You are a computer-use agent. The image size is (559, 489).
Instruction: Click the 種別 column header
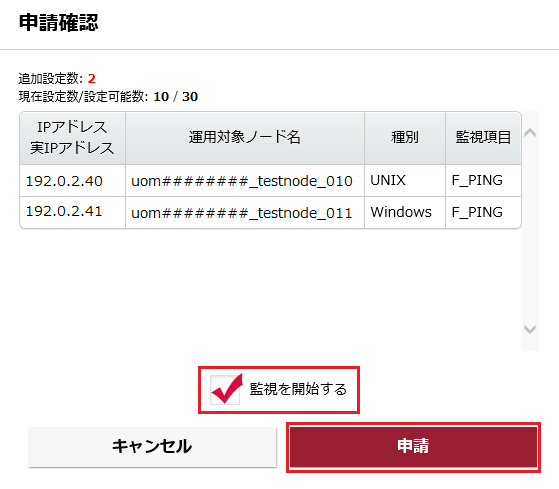pyautogui.click(x=405, y=138)
